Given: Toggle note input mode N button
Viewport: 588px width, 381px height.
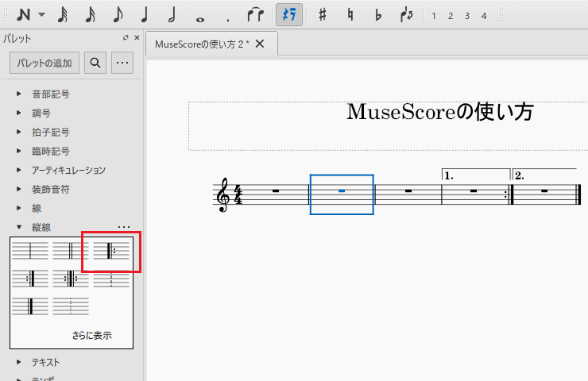Looking at the screenshot, I should [23, 15].
